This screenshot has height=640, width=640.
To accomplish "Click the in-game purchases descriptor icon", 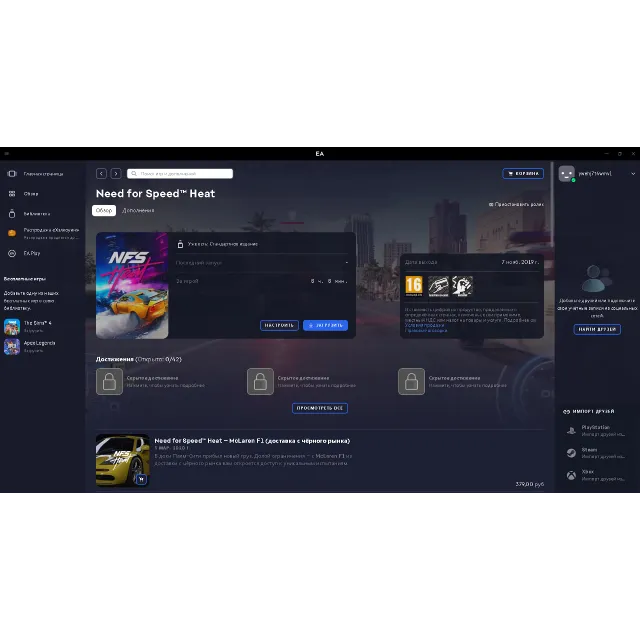I will click(438, 286).
